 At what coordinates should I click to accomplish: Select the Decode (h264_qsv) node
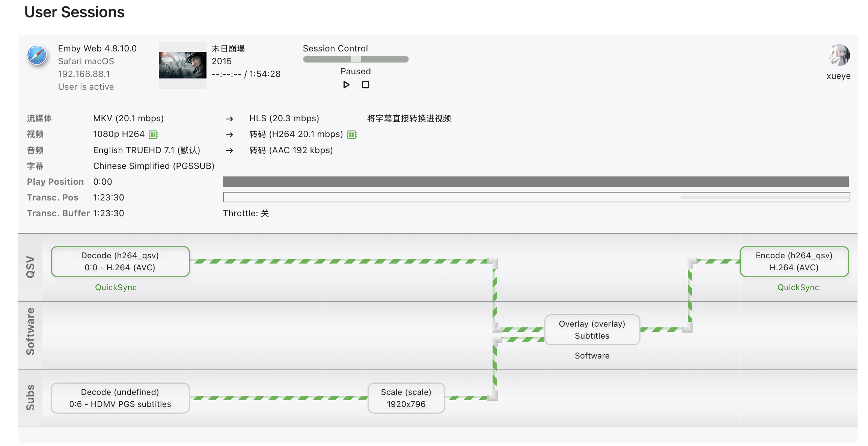pos(120,261)
